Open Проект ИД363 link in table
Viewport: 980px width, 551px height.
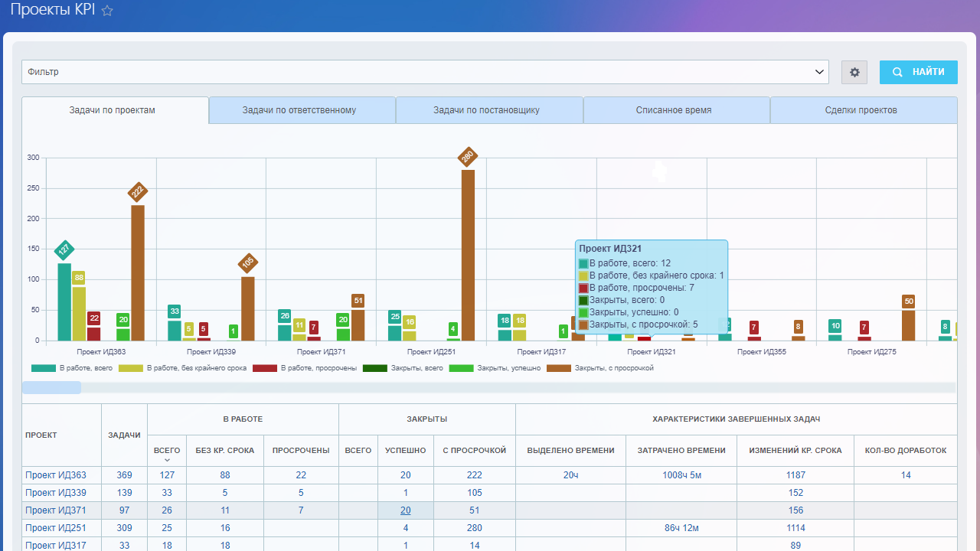tap(55, 475)
